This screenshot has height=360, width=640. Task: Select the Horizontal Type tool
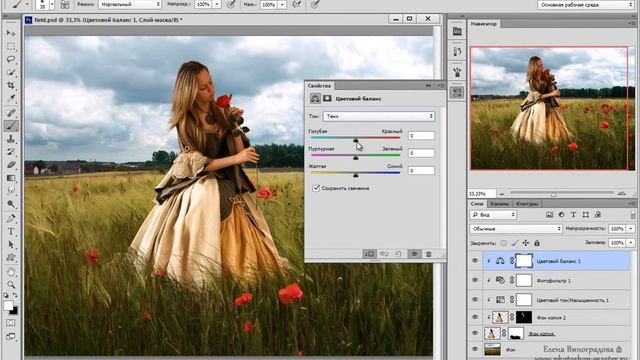pyautogui.click(x=11, y=231)
